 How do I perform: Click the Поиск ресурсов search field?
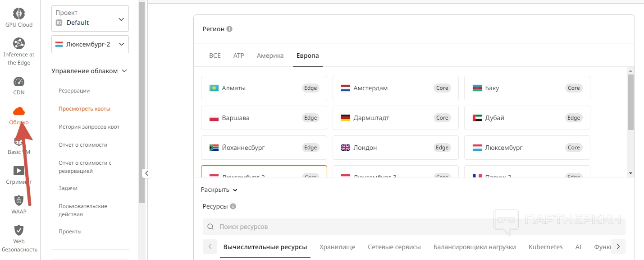pos(414,227)
